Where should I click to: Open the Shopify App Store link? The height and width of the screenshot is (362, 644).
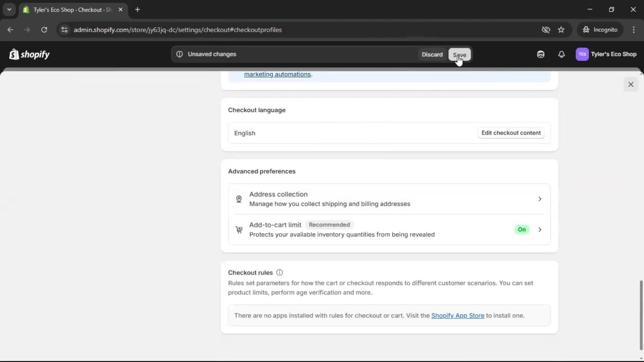point(458,315)
